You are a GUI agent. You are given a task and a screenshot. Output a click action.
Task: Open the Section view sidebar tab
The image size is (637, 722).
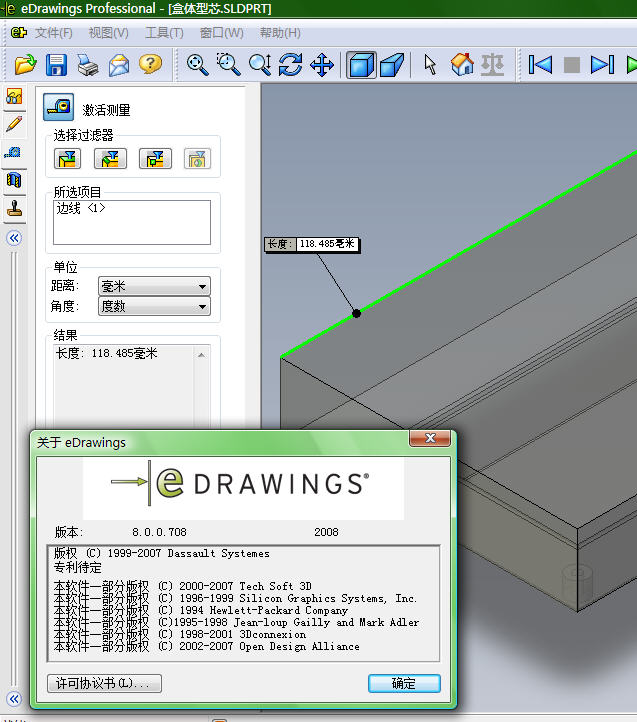tap(14, 180)
